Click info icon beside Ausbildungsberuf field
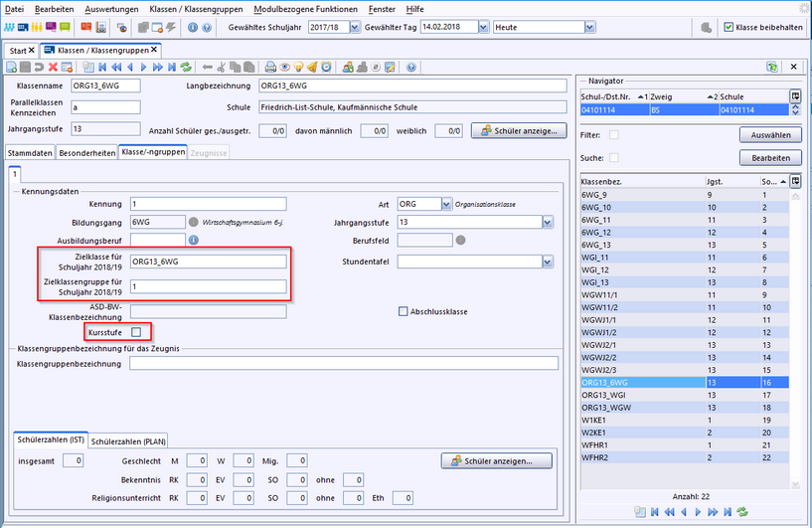The width and height of the screenshot is (812, 528). click(193, 240)
